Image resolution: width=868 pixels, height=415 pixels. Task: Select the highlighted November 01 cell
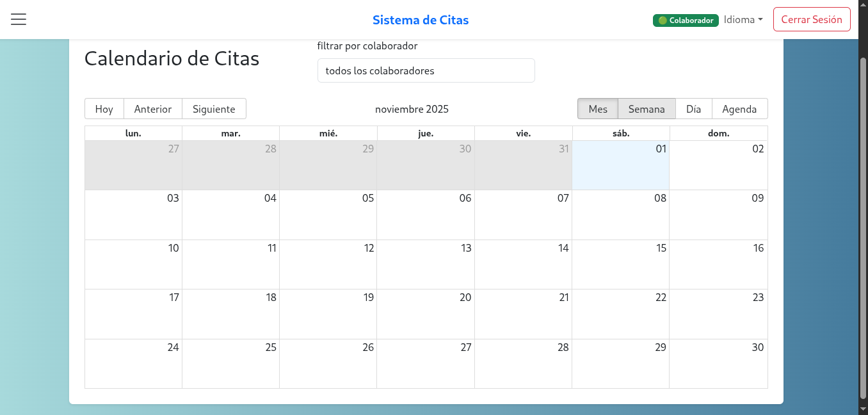click(620, 165)
